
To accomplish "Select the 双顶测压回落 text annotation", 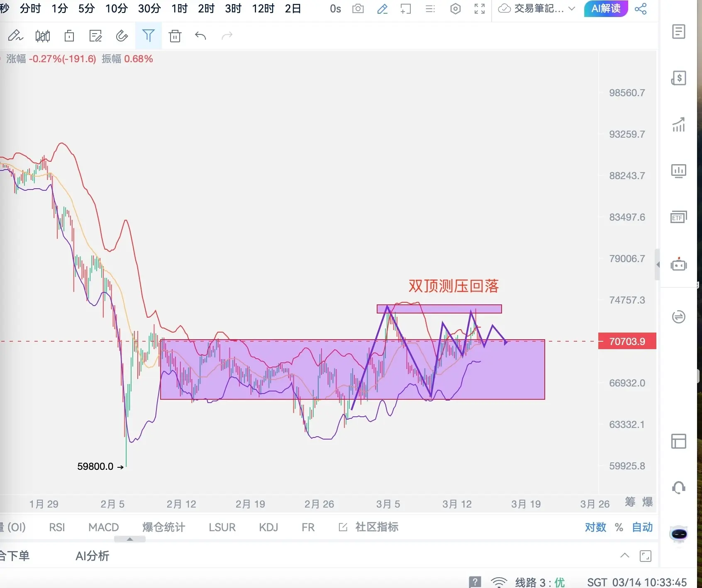I will [x=453, y=286].
